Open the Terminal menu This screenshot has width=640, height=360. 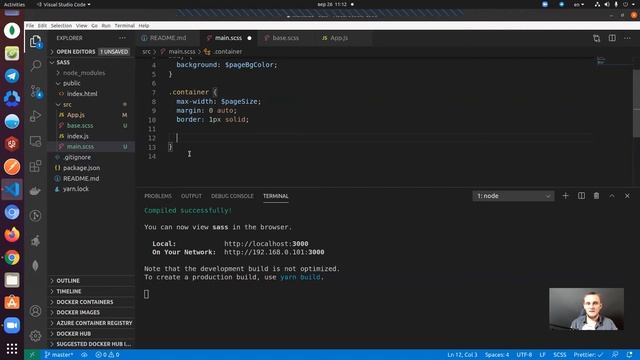click(124, 26)
